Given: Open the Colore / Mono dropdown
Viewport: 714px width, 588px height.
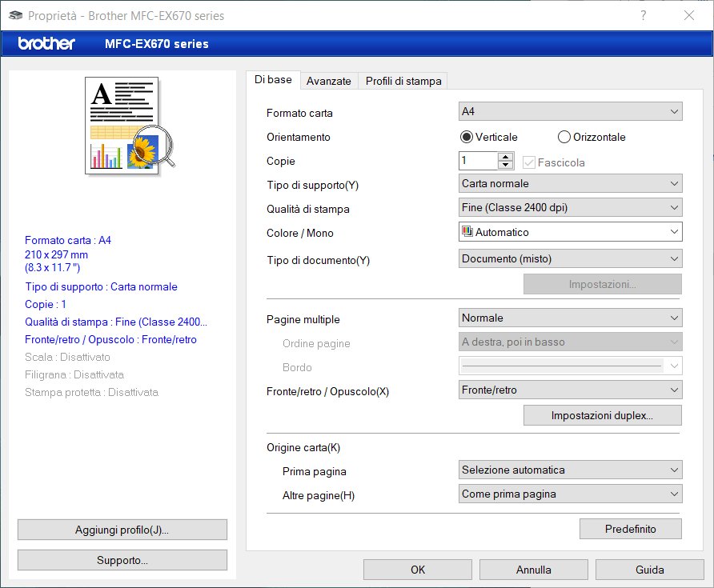Looking at the screenshot, I should [570, 232].
